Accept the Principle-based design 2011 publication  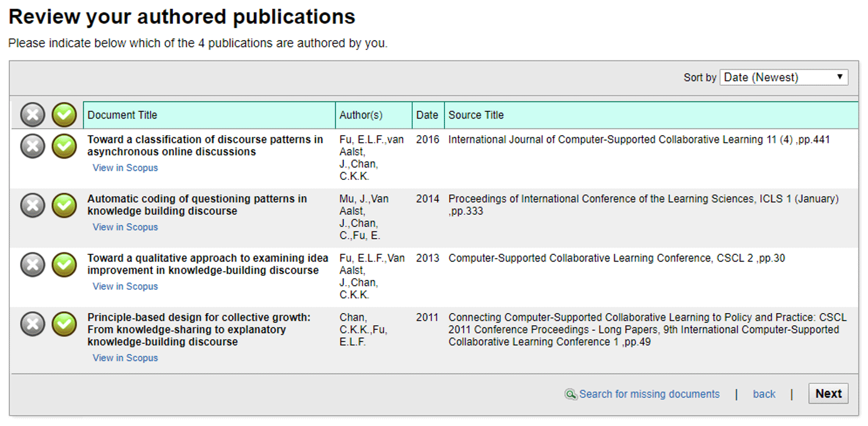pos(64,324)
